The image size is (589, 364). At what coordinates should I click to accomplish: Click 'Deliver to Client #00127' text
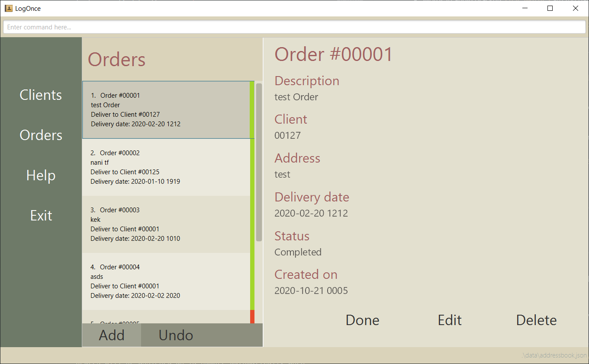[x=125, y=115]
